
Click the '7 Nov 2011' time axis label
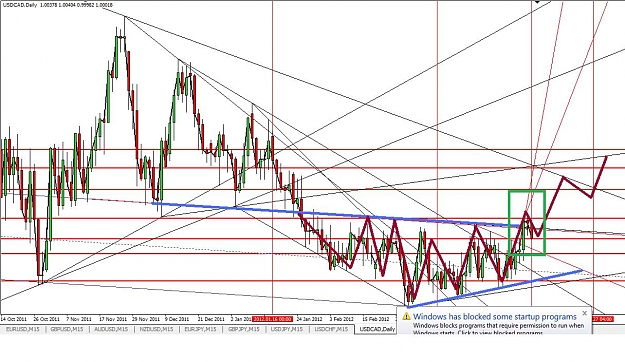(79, 319)
